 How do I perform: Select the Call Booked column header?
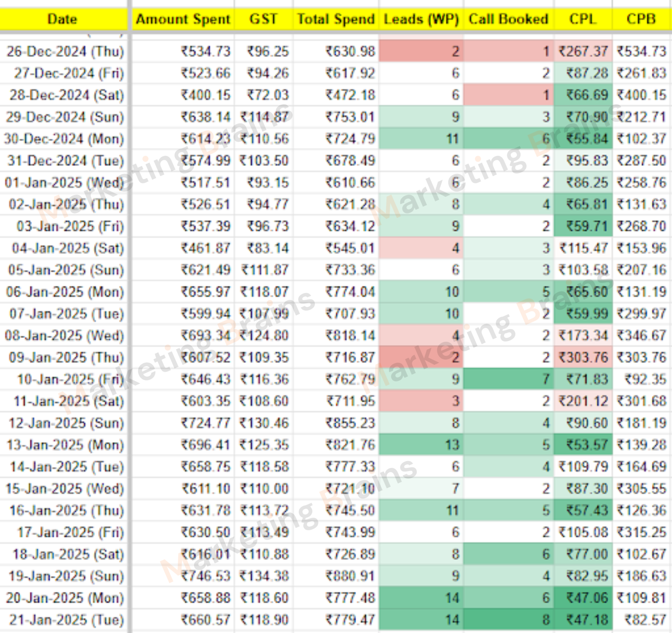(x=509, y=19)
